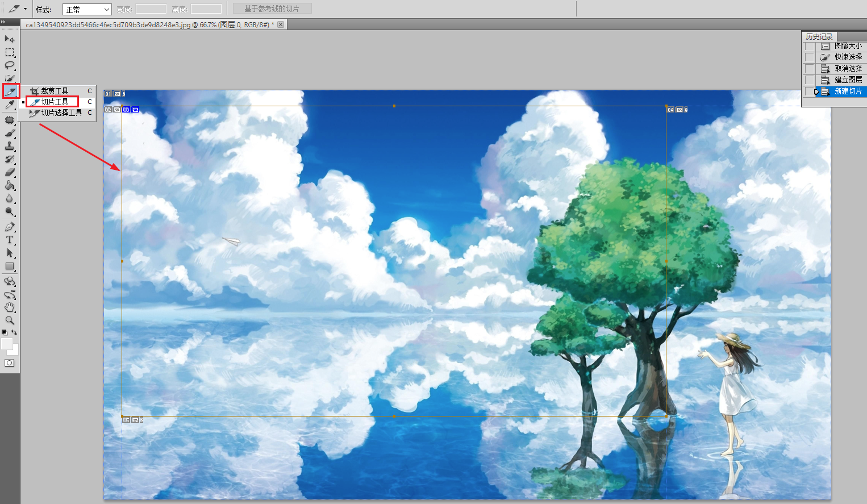Viewport: 867px width, 504px height.
Task: Reset to default foreground/background colors
Action: click(x=5, y=332)
